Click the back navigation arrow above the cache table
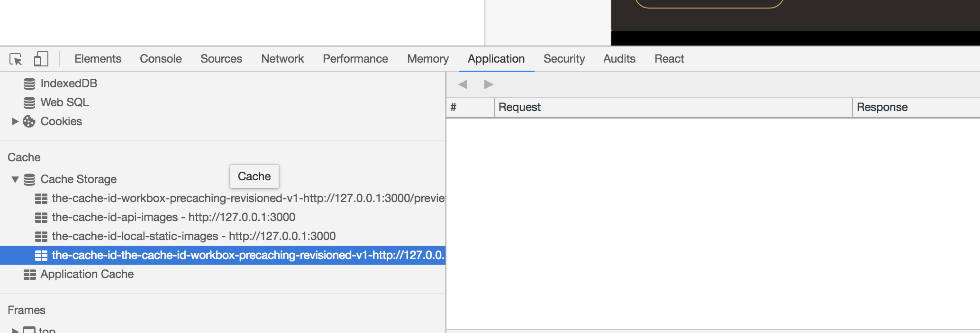980x333 pixels. click(463, 84)
